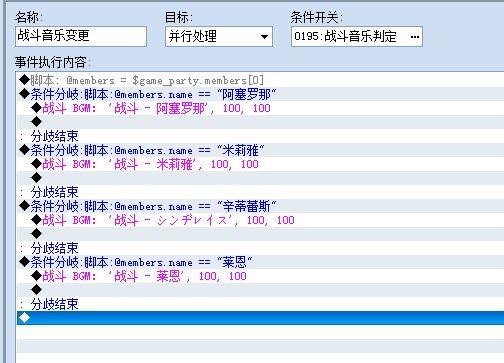Select the 战斗 BGM '战斗 - 阿塞罗那' command line
The height and width of the screenshot is (363, 504).
(x=261, y=108)
